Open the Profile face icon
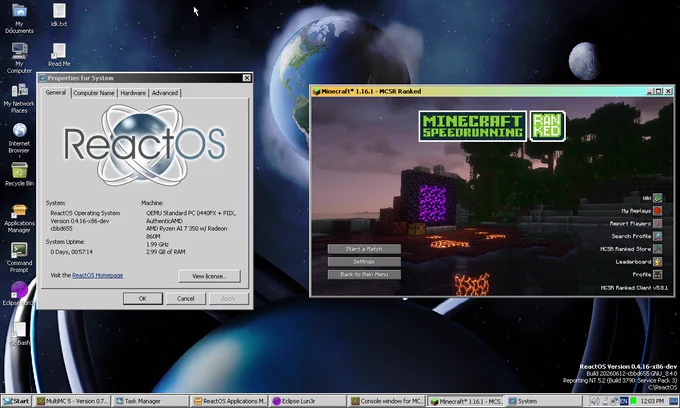 (x=657, y=274)
